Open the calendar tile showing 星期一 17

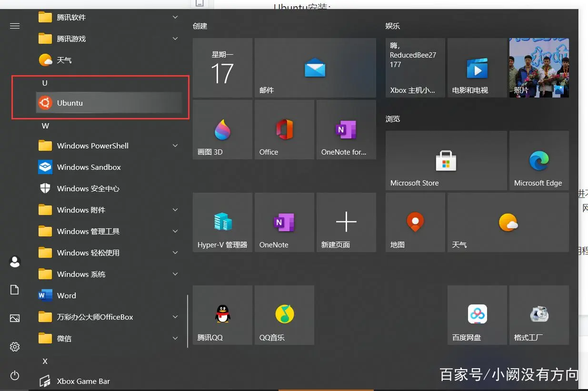[222, 68]
